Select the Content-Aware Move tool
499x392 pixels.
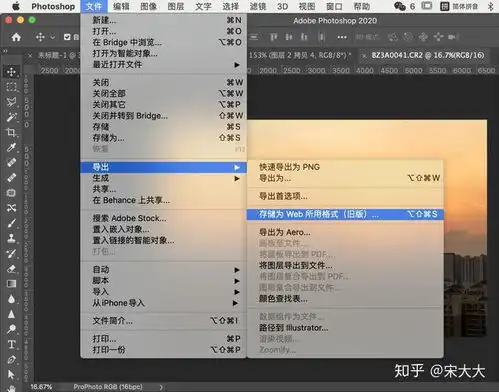tap(11, 208)
